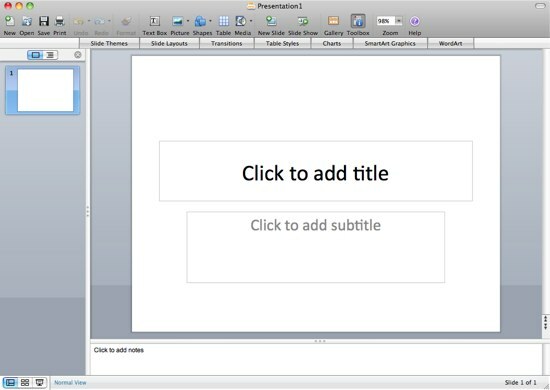Viewport: 550px width, 390px height.
Task: Switch to outline view in slide pane
Action: [51, 55]
